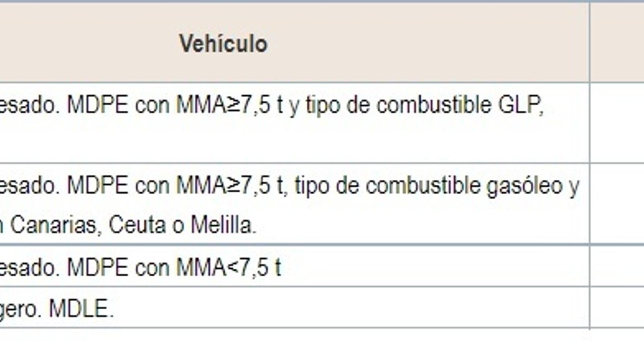The width and height of the screenshot is (644, 362).
Task: Click MDPE in the MMA<7,5 t row
Action: click(x=97, y=268)
